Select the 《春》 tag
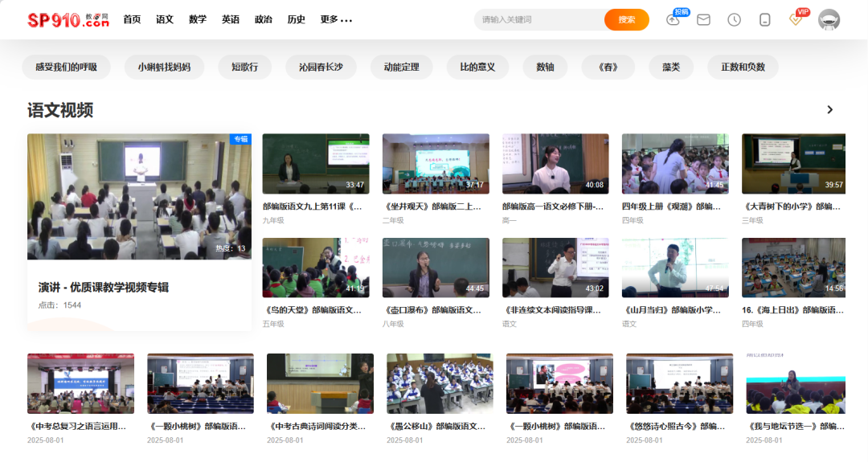The image size is (868, 462). [608, 67]
